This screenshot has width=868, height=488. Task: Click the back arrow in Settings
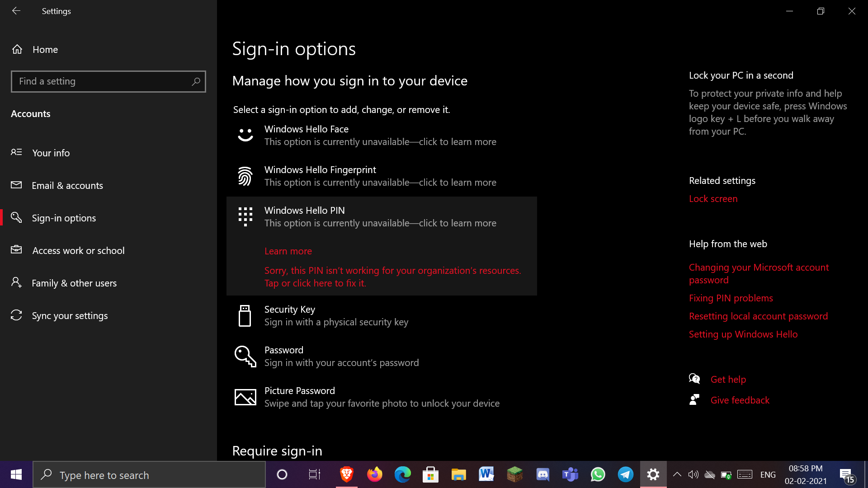point(16,11)
